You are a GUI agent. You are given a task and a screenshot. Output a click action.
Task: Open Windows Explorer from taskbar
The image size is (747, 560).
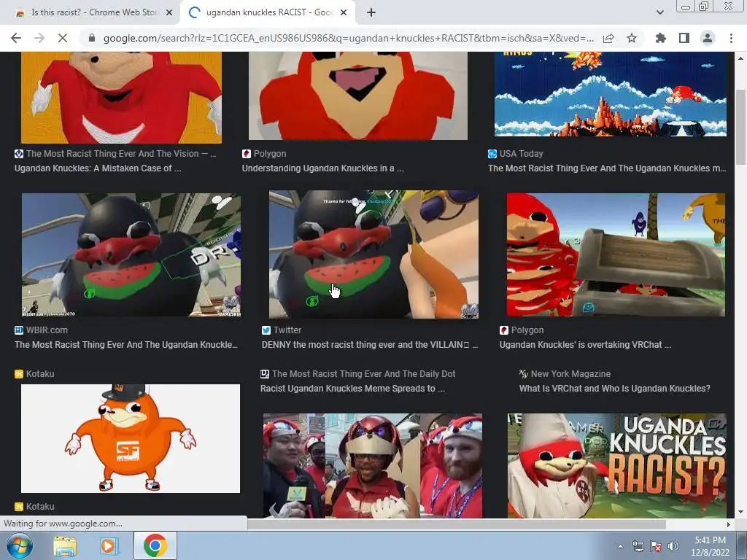coord(65,546)
